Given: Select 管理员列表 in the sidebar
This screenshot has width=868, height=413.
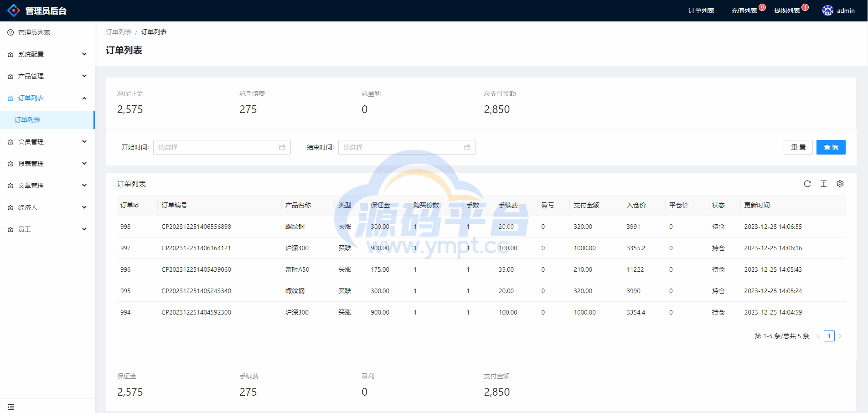Looking at the screenshot, I should point(34,32).
